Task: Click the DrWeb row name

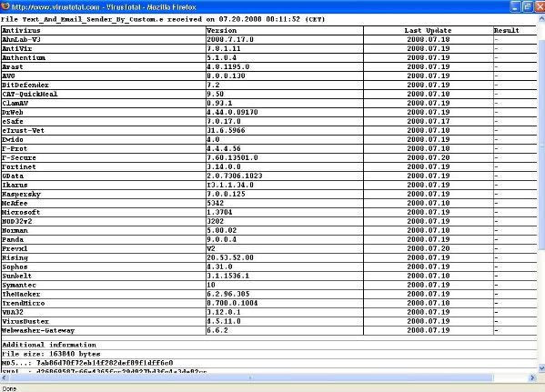Action: [13, 112]
